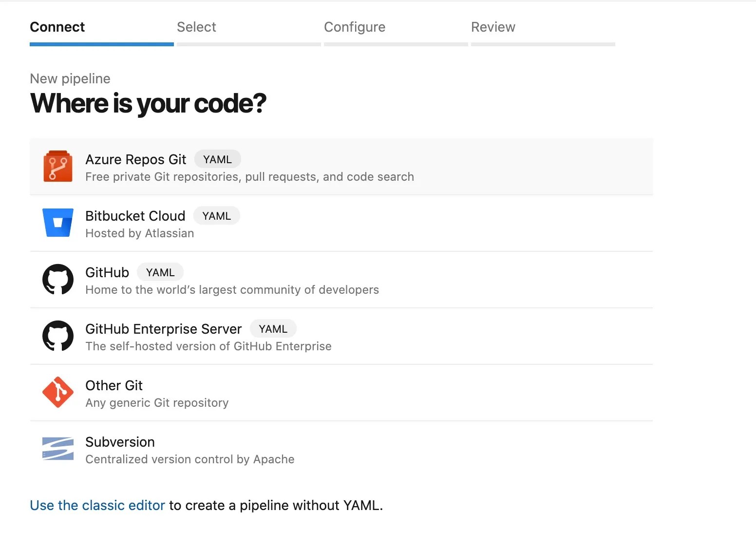Switch to the Select step tab

tap(196, 27)
